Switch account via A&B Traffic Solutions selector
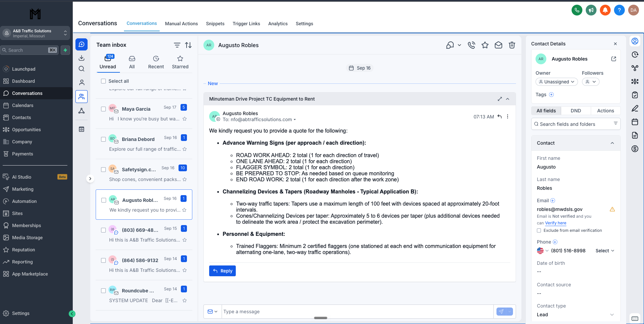 point(35,33)
